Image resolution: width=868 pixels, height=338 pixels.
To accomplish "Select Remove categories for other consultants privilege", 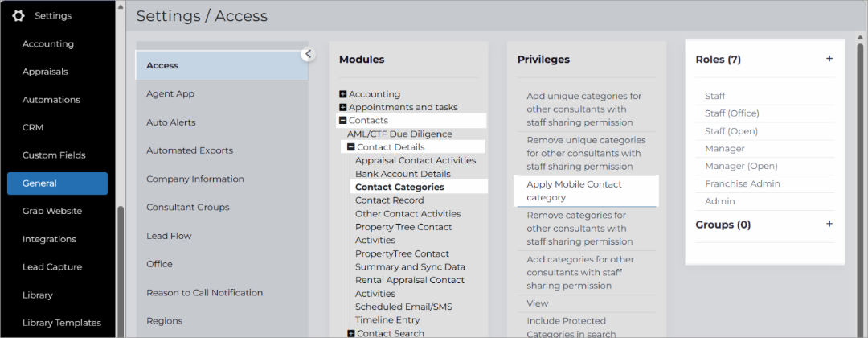I will point(579,229).
